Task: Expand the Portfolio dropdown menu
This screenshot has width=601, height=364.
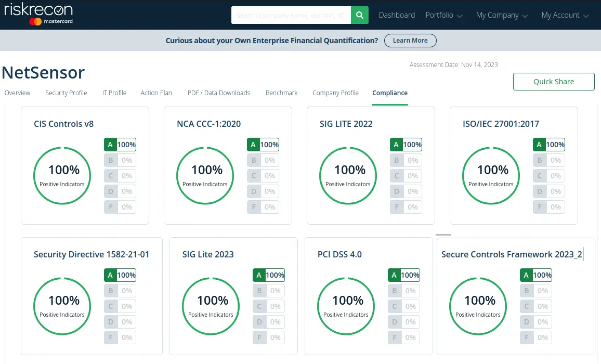Action: [x=444, y=15]
